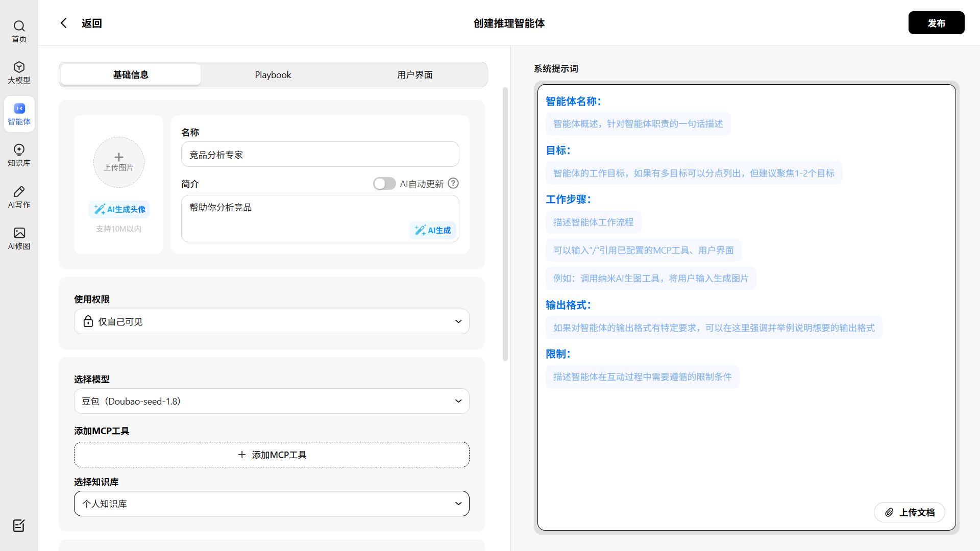Click the 名称 input field
Screen dimensions: 980x551
pos(320,155)
